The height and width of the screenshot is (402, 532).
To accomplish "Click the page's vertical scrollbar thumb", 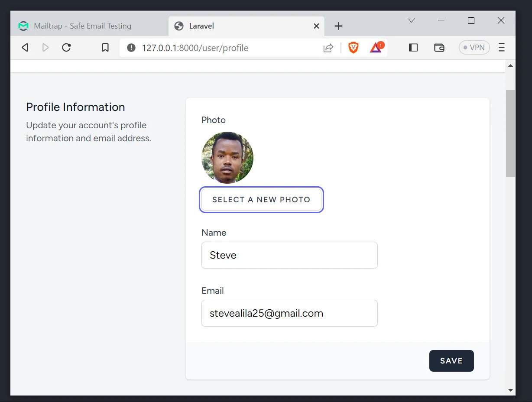I will [510, 133].
